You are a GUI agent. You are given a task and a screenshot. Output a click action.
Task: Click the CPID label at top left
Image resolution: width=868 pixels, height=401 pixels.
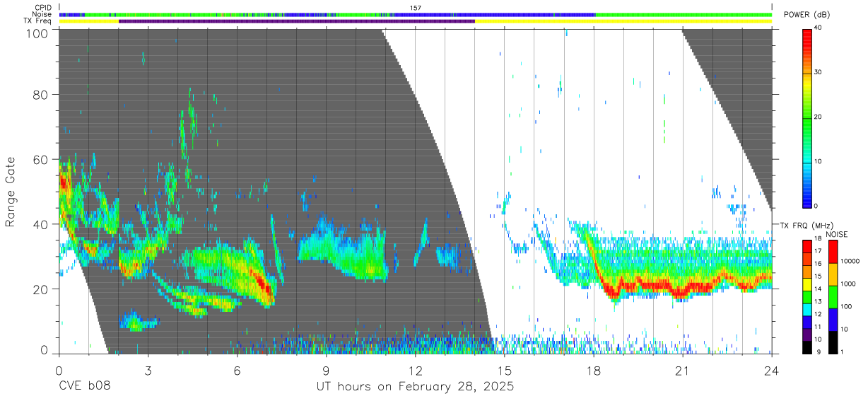42,8
